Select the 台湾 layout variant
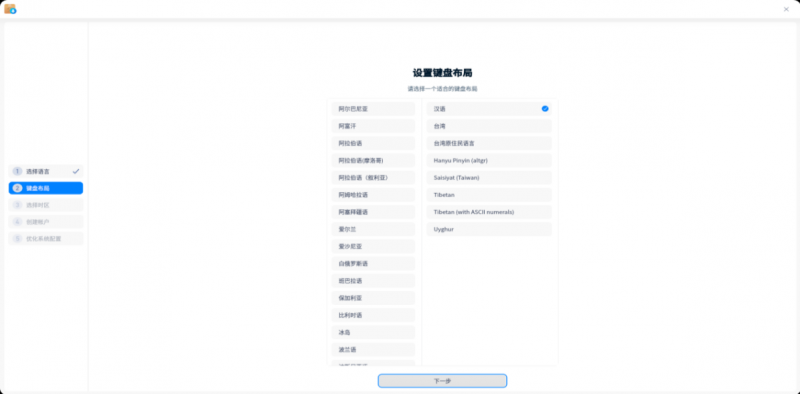Screen dimensions: 800x394 (489, 126)
